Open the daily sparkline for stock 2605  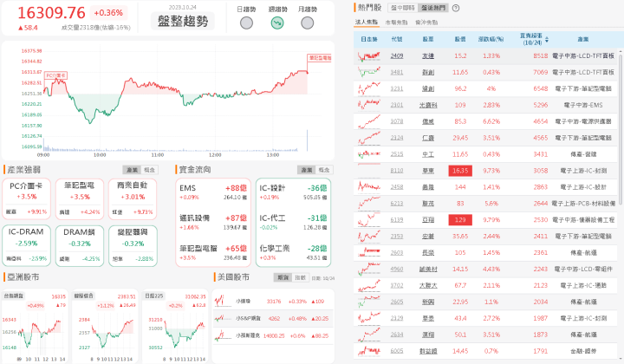click(x=368, y=302)
